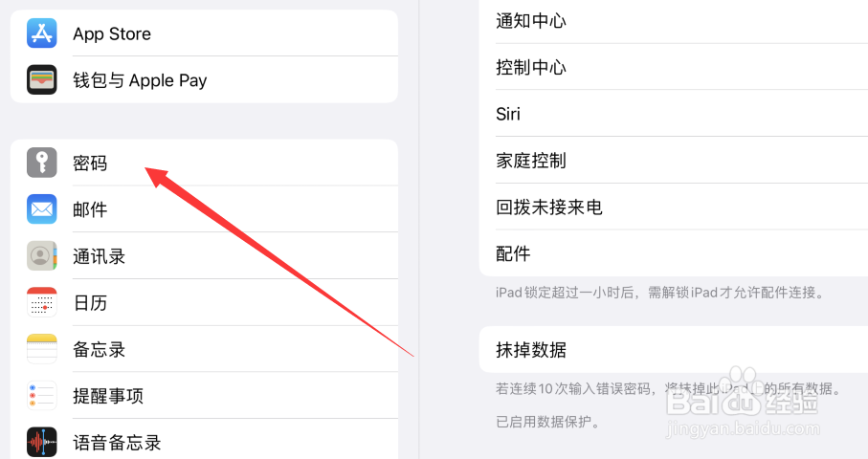This screenshot has width=868, height=459.
Task: Tap the 通知中心 row
Action: [x=674, y=21]
